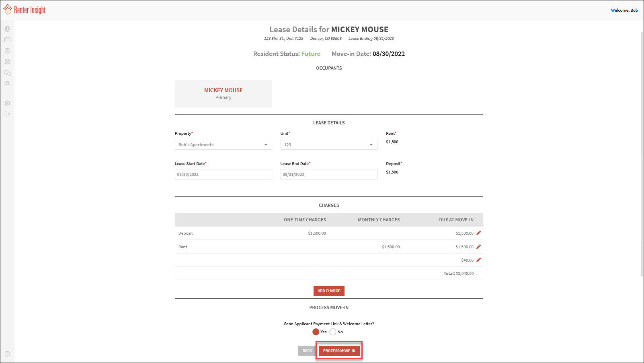Click the Welcome, Bob user label

click(624, 10)
